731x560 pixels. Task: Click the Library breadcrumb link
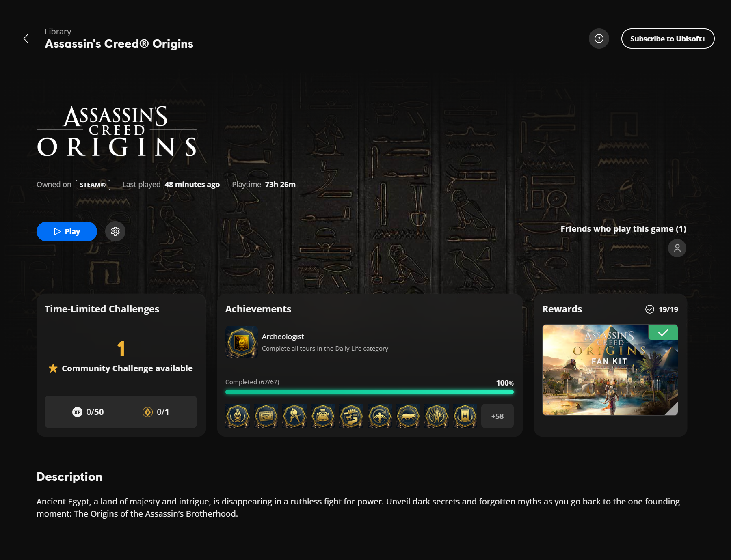click(x=58, y=32)
